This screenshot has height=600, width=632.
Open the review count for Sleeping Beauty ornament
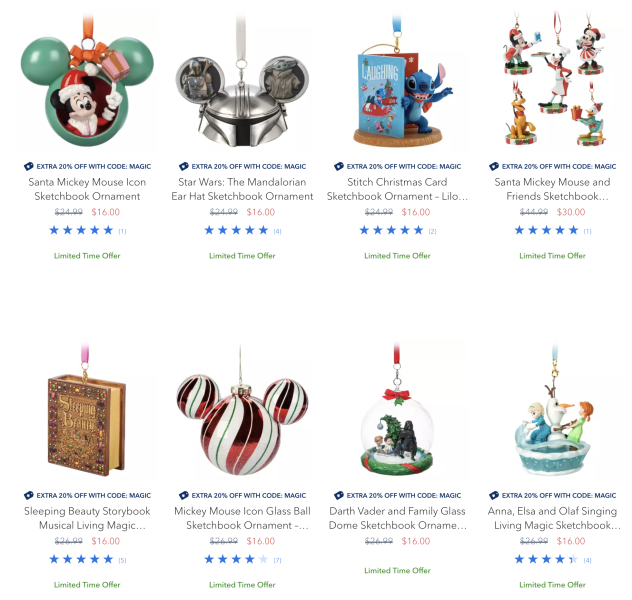[x=122, y=560]
